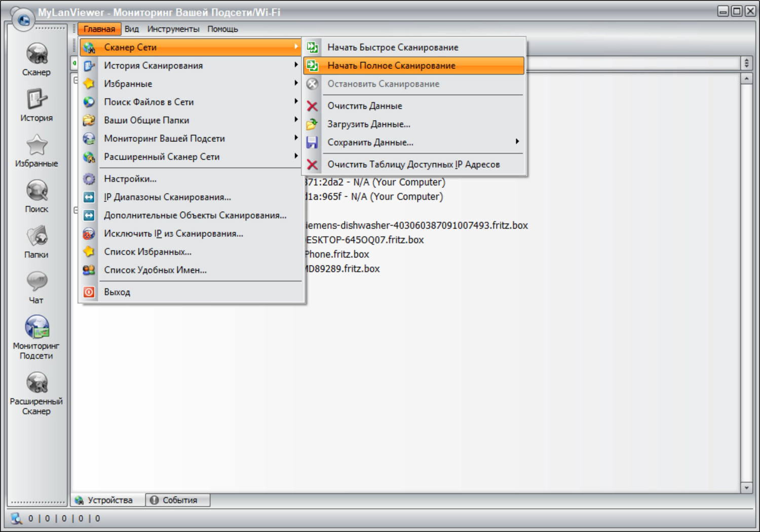Choose Начать Быстрое Сканирование

(393, 47)
